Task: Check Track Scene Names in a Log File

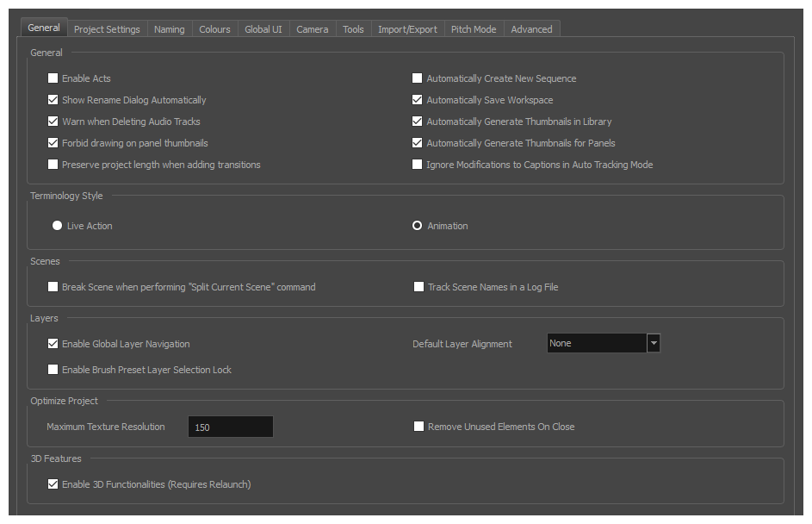Action: point(419,287)
